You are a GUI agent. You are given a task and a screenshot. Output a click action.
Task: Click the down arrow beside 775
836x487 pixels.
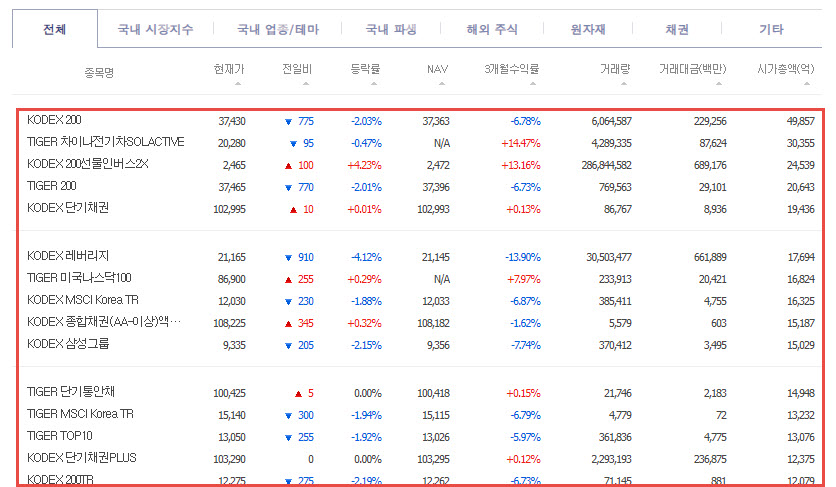288,122
